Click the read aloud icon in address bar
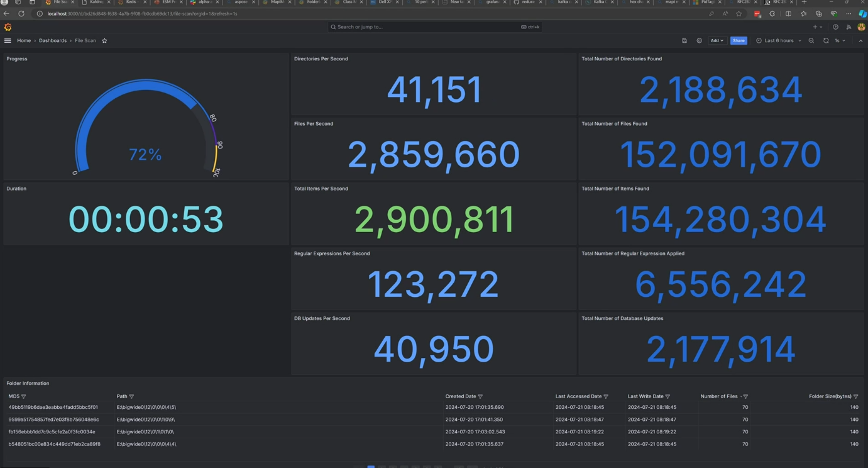Image resolution: width=868 pixels, height=468 pixels. [725, 14]
